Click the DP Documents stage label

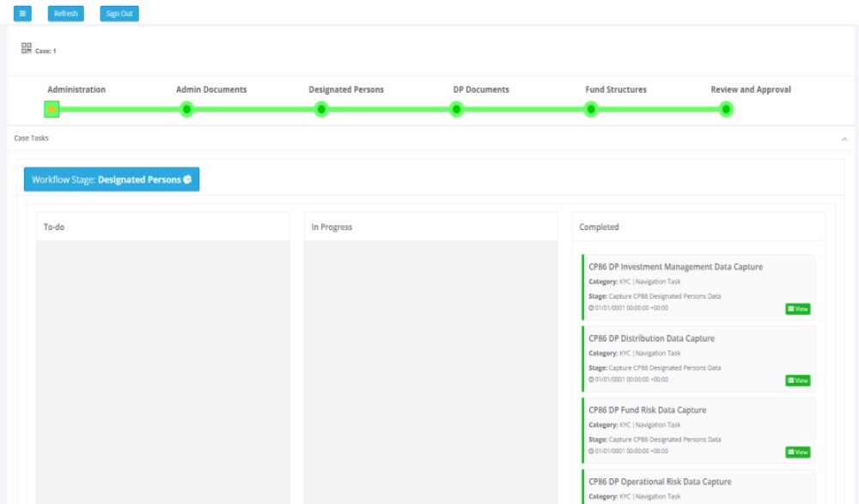(x=481, y=89)
